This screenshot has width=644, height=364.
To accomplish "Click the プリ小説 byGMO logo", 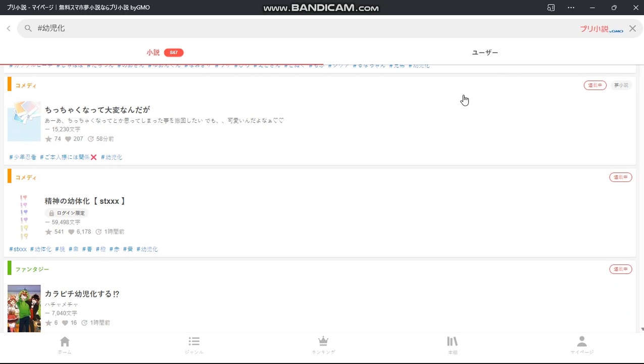I will pos(601,29).
